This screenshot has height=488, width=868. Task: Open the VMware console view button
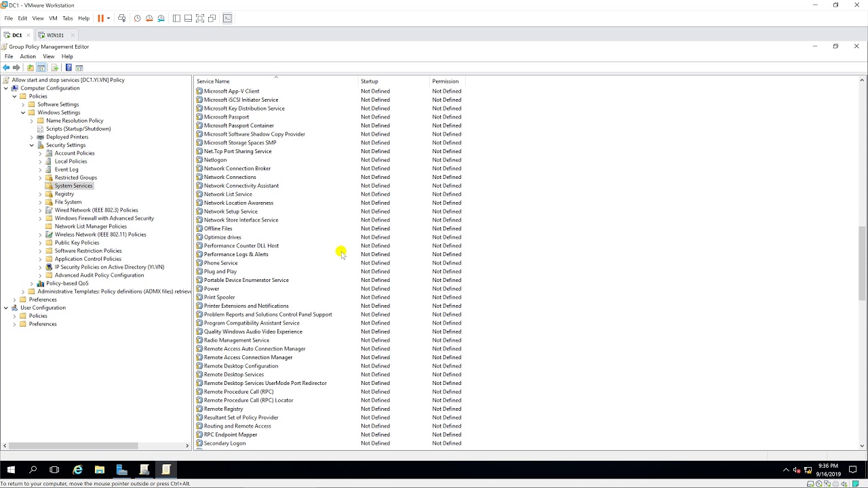(x=227, y=18)
